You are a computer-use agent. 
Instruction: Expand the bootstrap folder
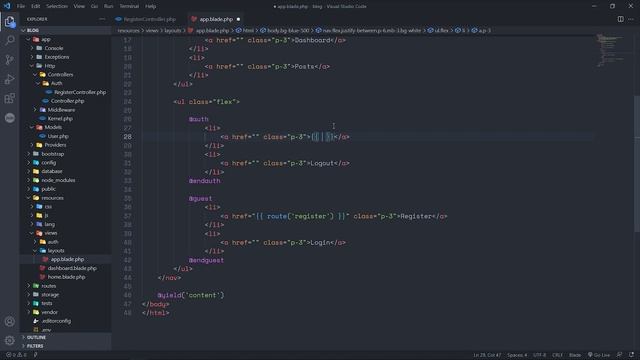coord(65,154)
